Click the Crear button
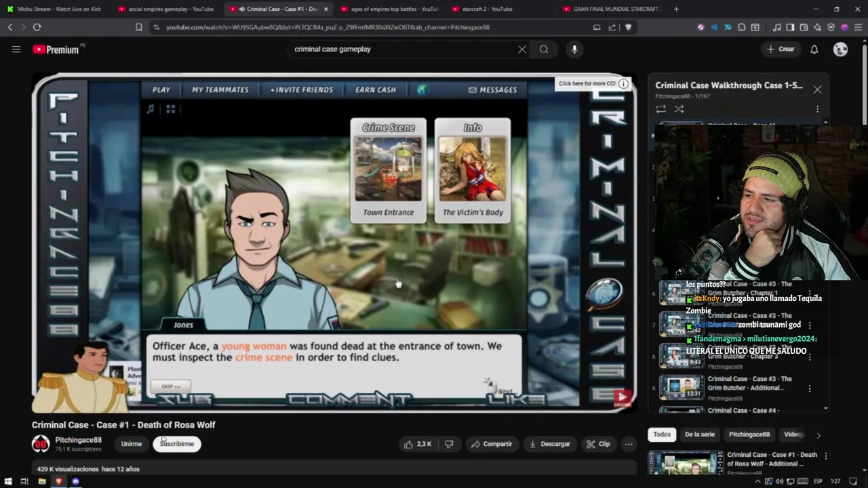 pyautogui.click(x=781, y=49)
